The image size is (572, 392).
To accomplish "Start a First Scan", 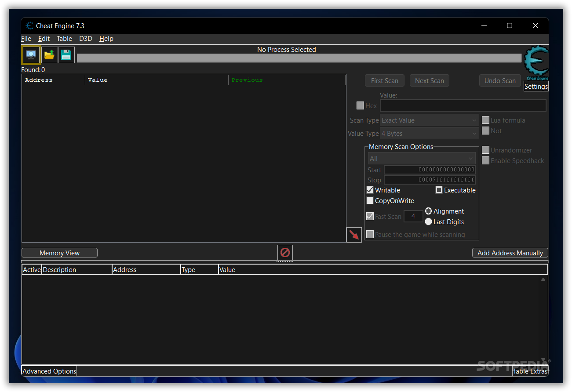I will coord(385,80).
